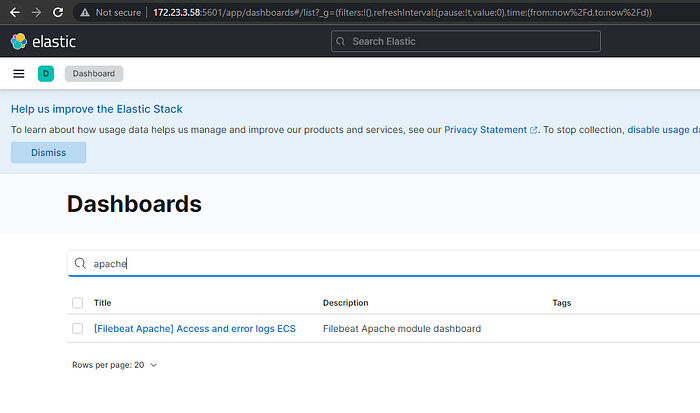
Task: Expand the Rows per page dropdown
Action: pos(115,365)
